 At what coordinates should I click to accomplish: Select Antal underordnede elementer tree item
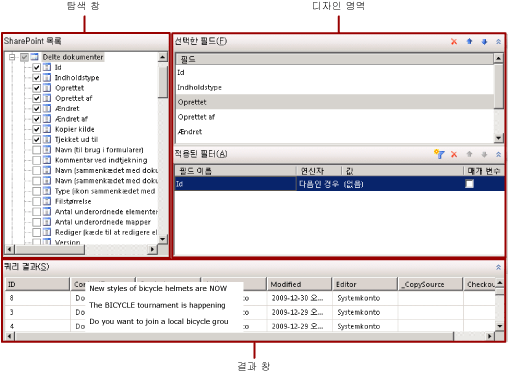[x=106, y=212]
